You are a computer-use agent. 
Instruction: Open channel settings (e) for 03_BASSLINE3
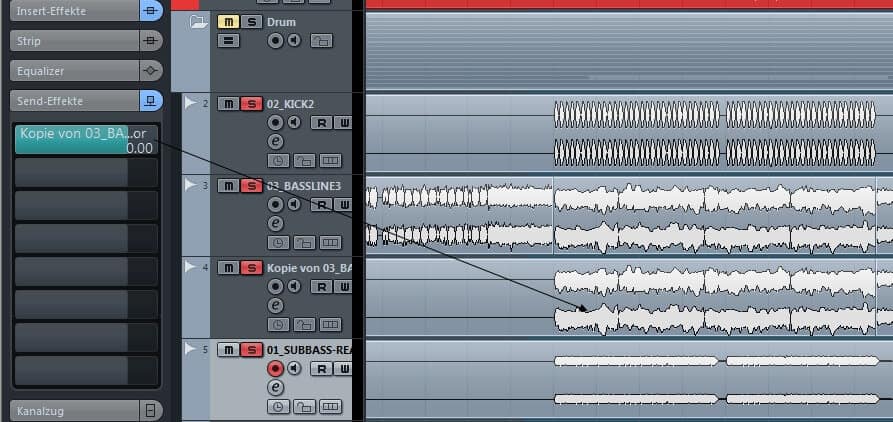click(276, 224)
